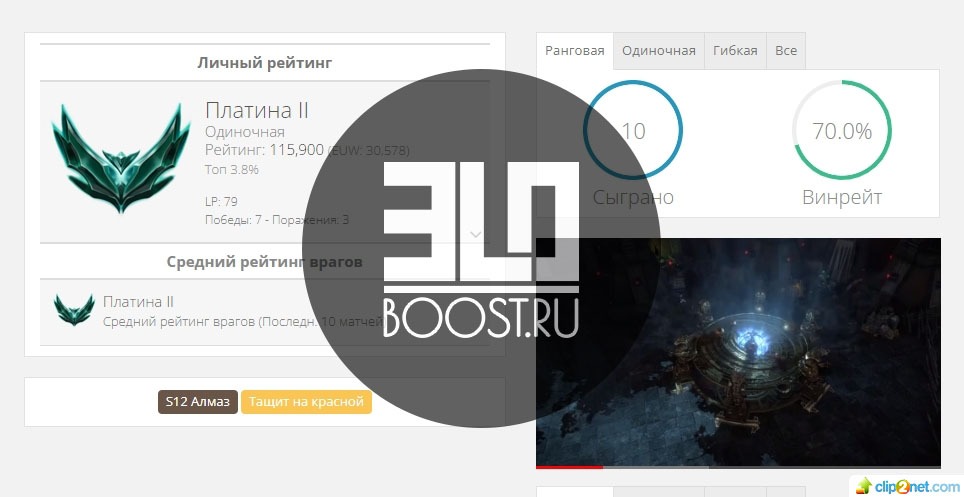Click the Платина II rank title
The image size is (964, 497).
[257, 111]
